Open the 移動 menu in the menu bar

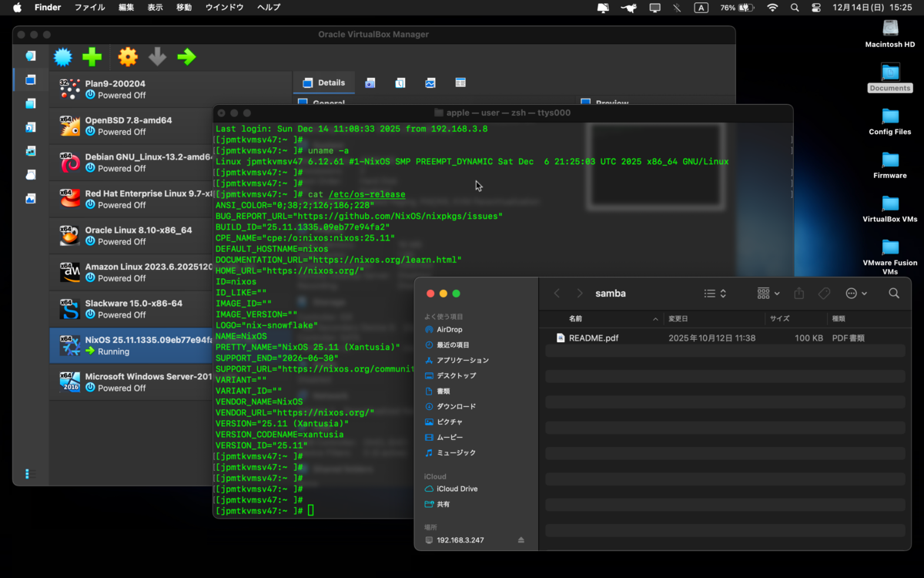click(184, 7)
